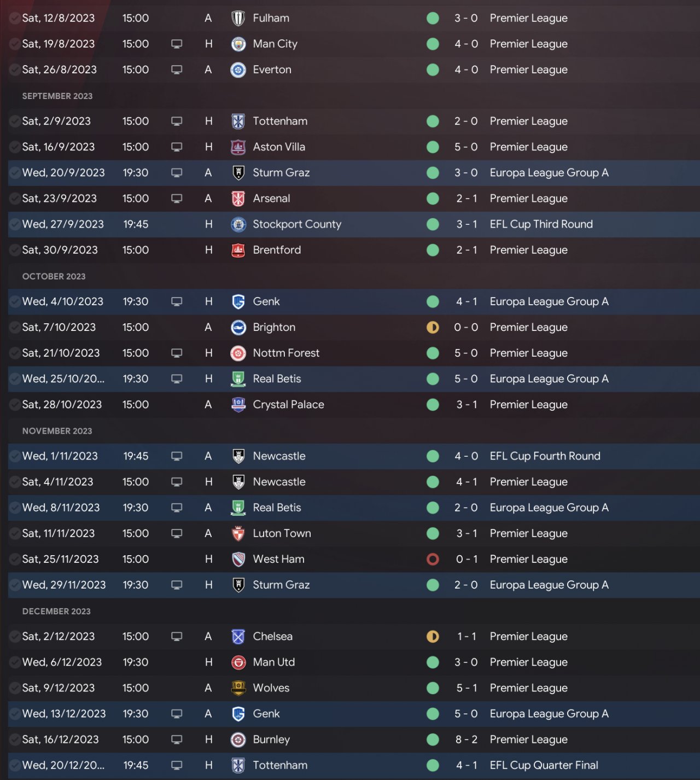Select the Stockport County club badge
The height and width of the screenshot is (780, 700).
(238, 224)
